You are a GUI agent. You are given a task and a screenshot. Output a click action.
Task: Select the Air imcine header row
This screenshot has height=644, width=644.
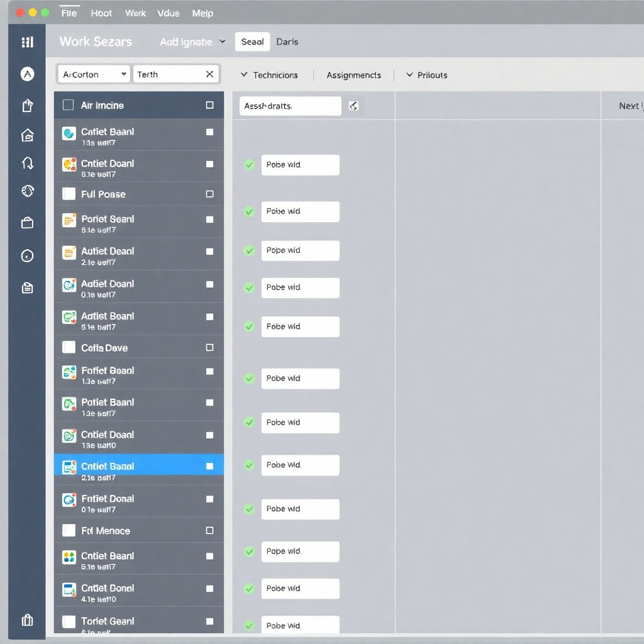tap(139, 105)
